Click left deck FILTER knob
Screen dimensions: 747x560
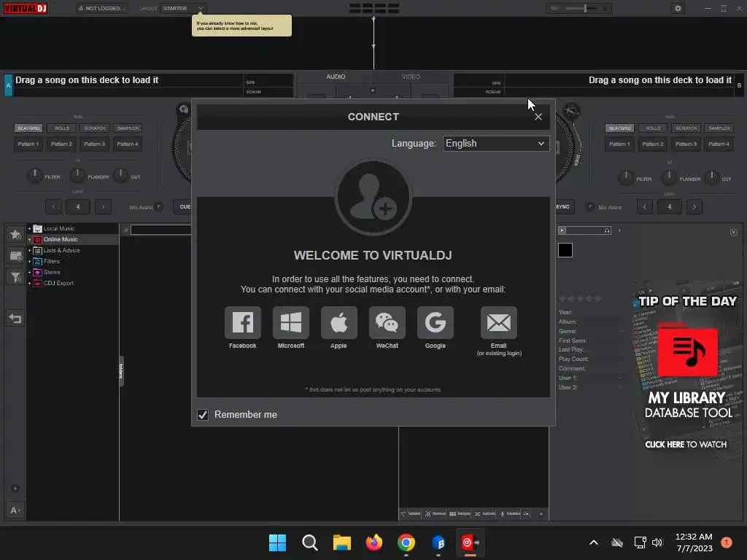(x=34, y=176)
